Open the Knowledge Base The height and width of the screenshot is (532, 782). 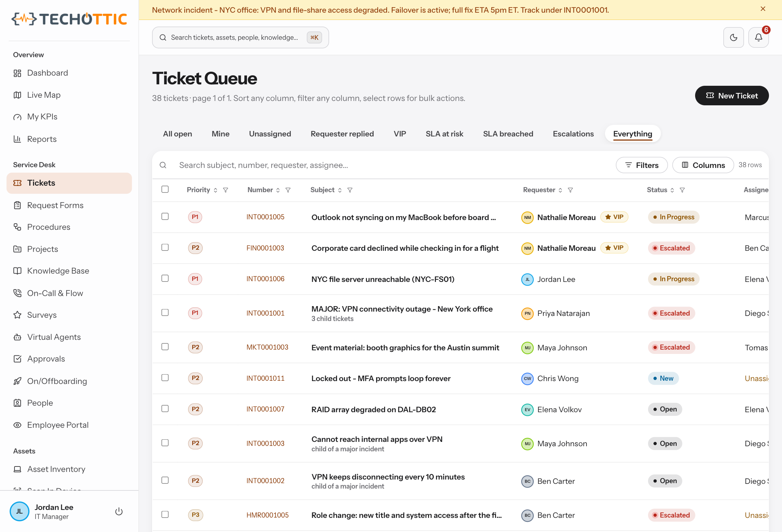click(x=69, y=271)
